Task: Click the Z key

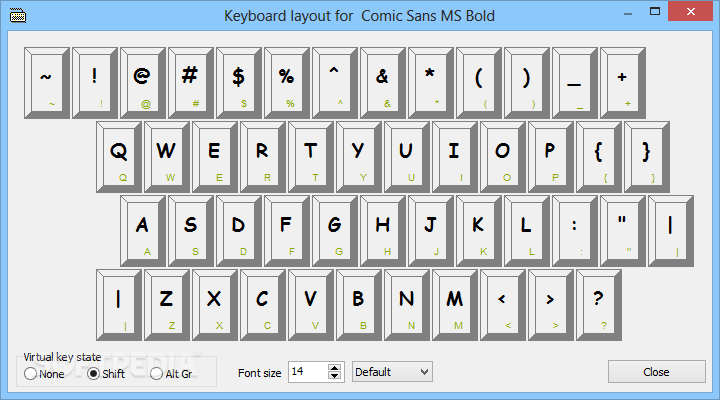Action: point(167,305)
